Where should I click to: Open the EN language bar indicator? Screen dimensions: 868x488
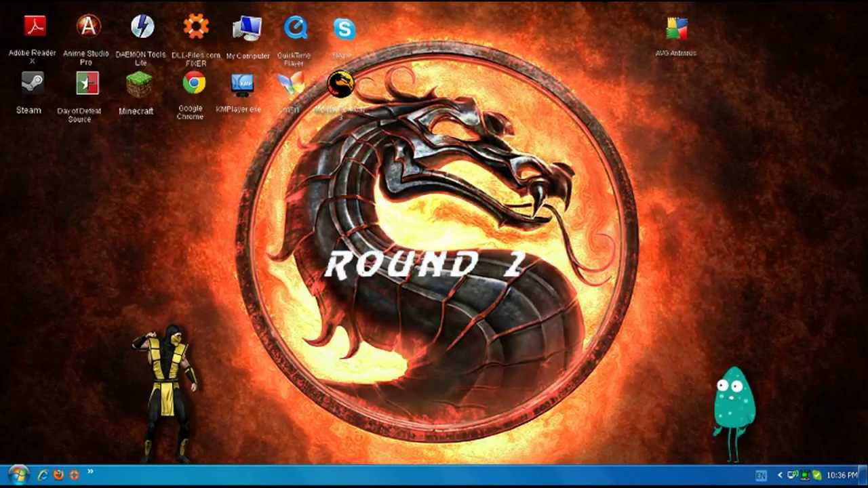[761, 475]
